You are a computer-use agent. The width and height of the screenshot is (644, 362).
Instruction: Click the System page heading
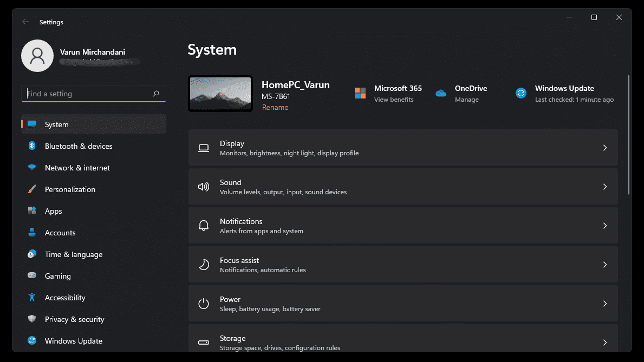212,50
